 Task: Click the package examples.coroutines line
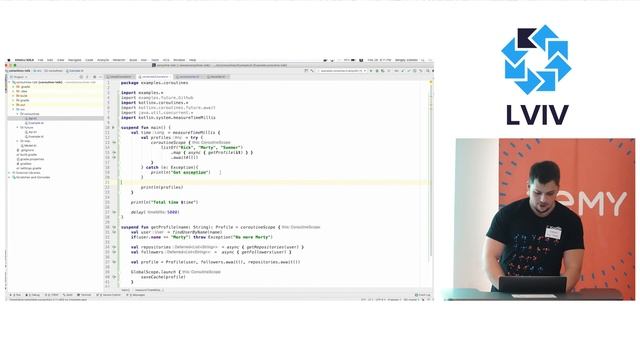tap(154, 83)
